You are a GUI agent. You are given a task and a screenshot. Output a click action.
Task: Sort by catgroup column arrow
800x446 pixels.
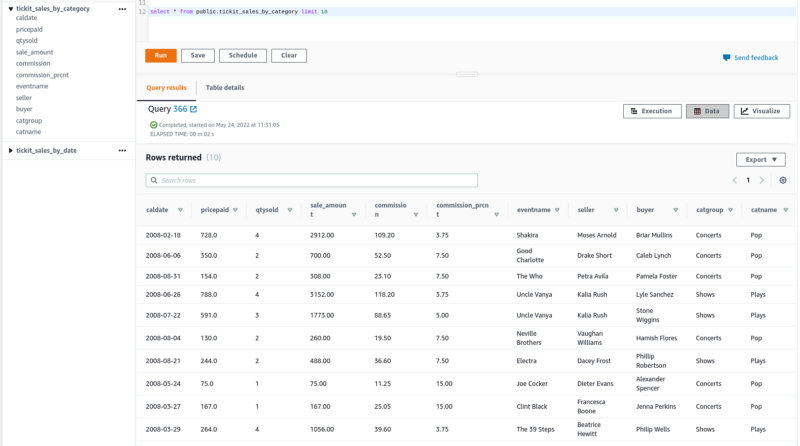(731, 210)
